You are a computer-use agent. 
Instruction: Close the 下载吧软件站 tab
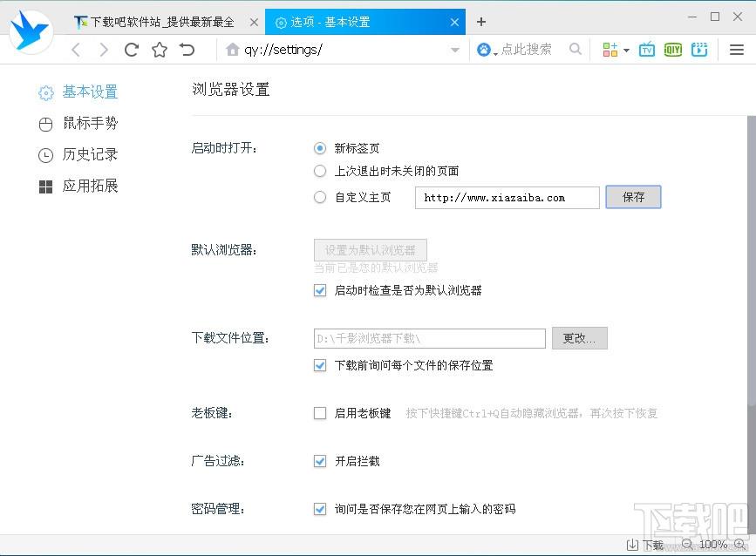254,22
